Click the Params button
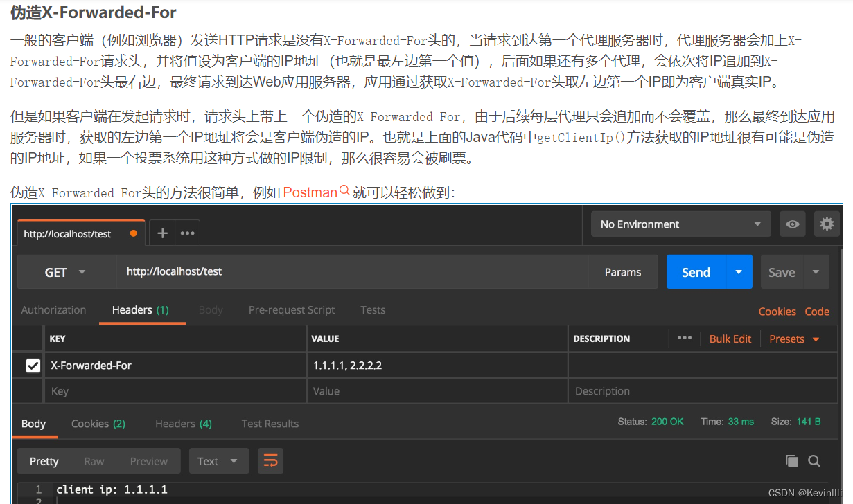The height and width of the screenshot is (504, 853). point(623,272)
